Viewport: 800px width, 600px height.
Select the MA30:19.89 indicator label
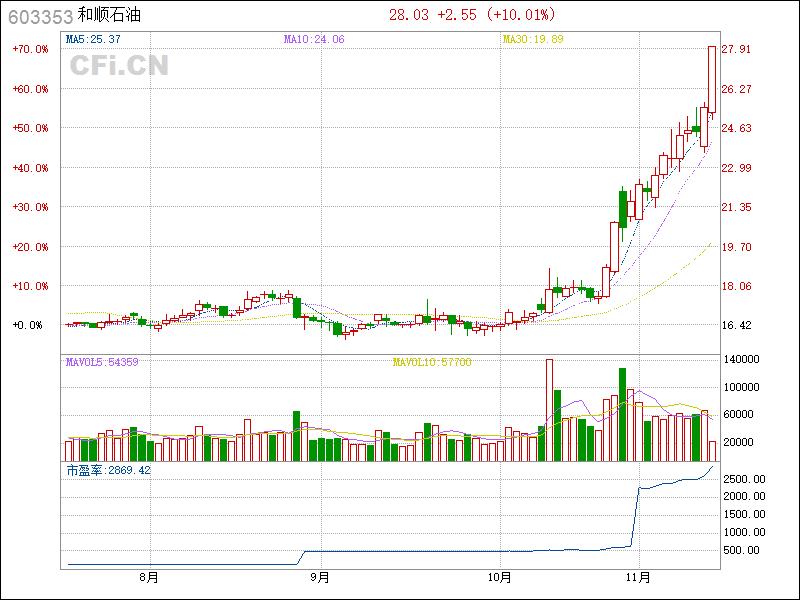coord(532,40)
